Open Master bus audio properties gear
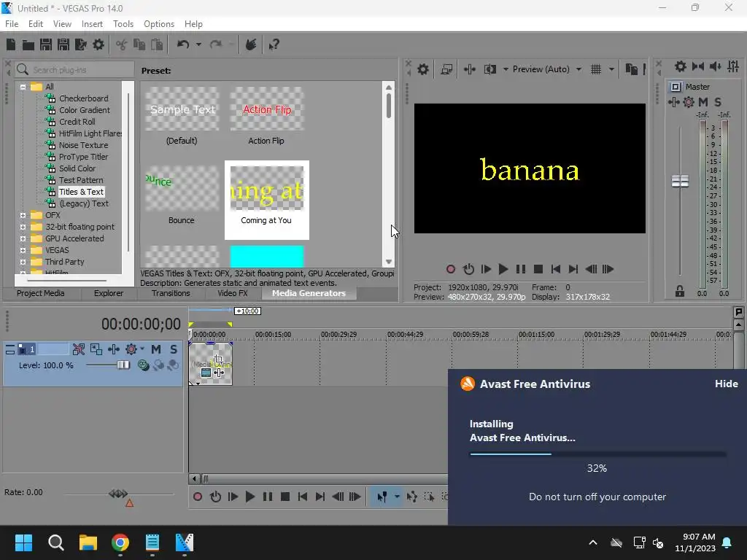 [x=681, y=66]
